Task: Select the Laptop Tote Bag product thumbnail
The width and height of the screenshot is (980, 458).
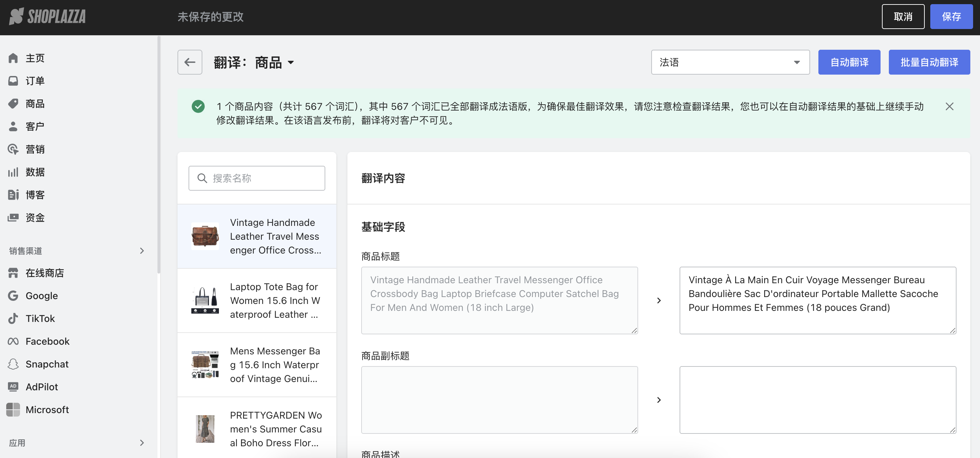Action: click(x=205, y=300)
